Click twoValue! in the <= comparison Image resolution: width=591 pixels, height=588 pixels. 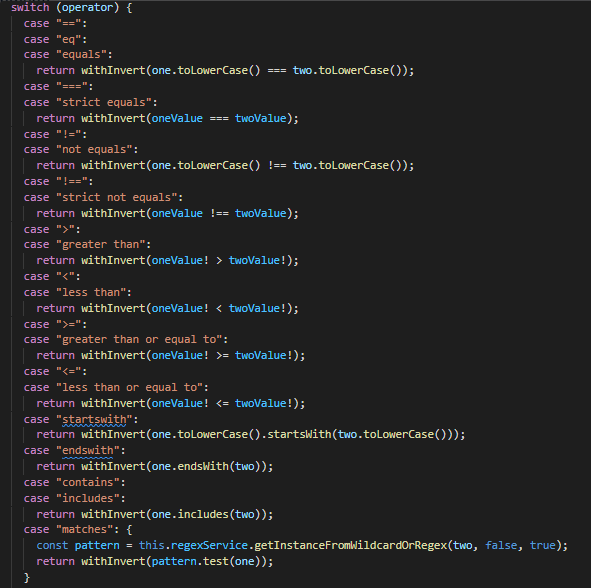(x=264, y=403)
